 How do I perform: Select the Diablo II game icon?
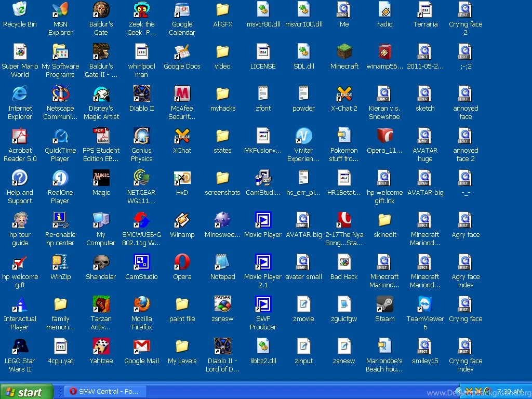(x=141, y=94)
